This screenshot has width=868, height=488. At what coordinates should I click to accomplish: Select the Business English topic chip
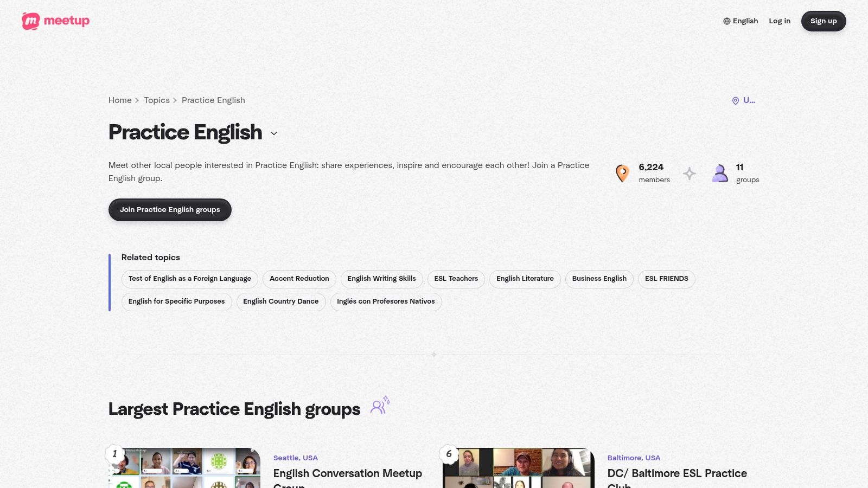coord(599,279)
